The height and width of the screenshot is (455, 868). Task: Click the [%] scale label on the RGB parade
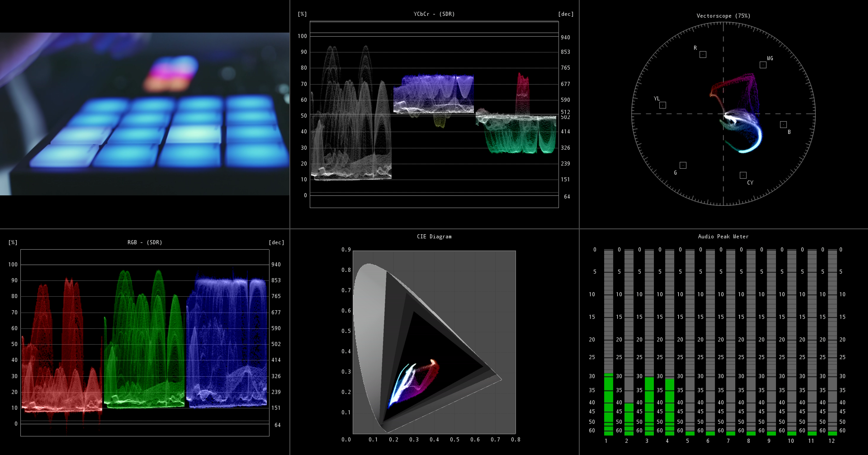[12, 242]
